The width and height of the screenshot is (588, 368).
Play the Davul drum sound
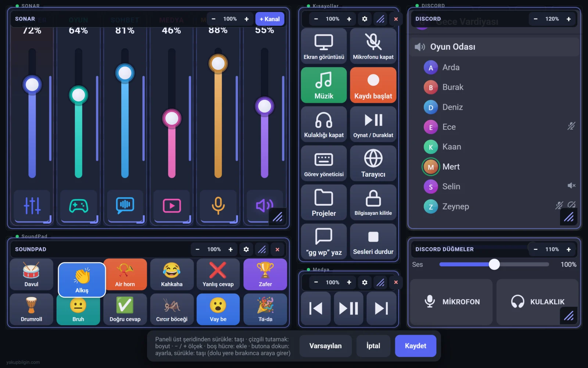pyautogui.click(x=32, y=275)
